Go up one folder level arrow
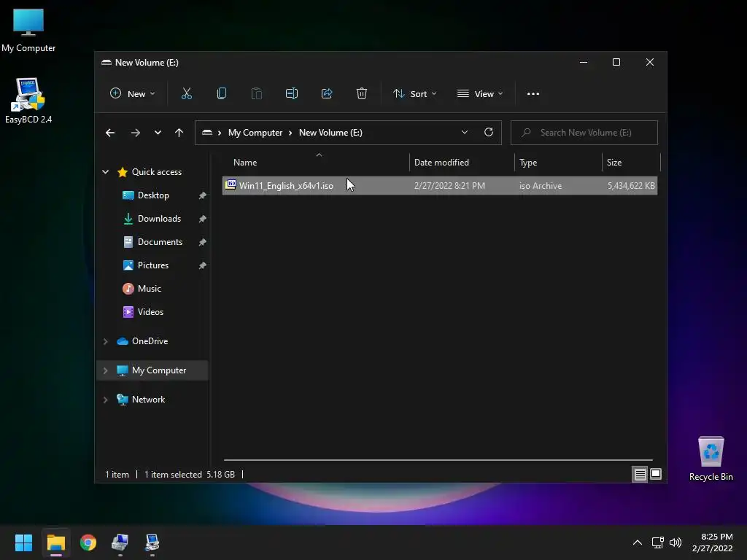 [x=179, y=133]
